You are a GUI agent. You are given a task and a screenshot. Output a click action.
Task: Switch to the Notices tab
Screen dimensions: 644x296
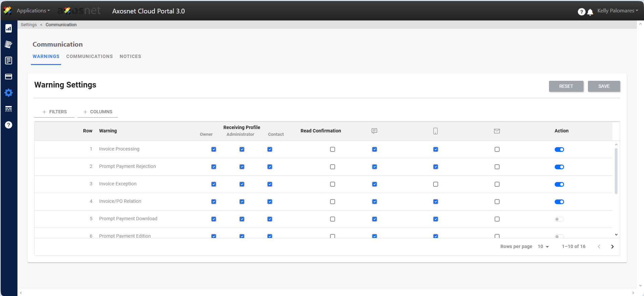pyautogui.click(x=130, y=57)
